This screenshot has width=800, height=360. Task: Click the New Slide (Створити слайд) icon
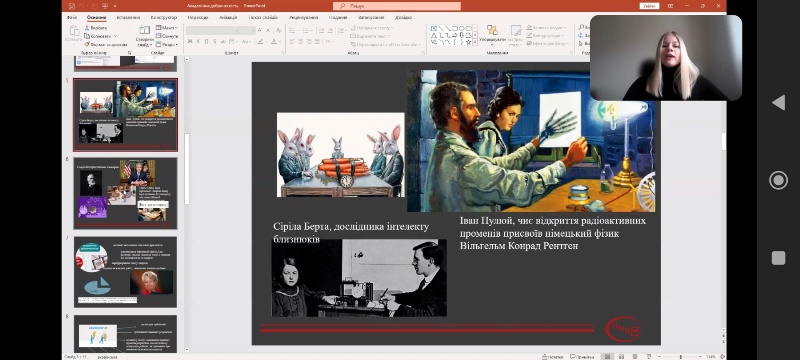click(x=144, y=30)
